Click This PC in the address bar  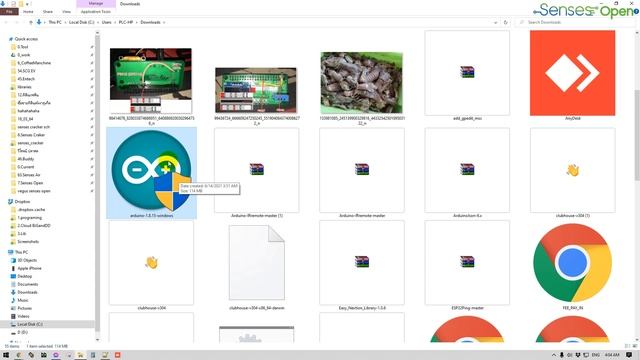pos(55,22)
